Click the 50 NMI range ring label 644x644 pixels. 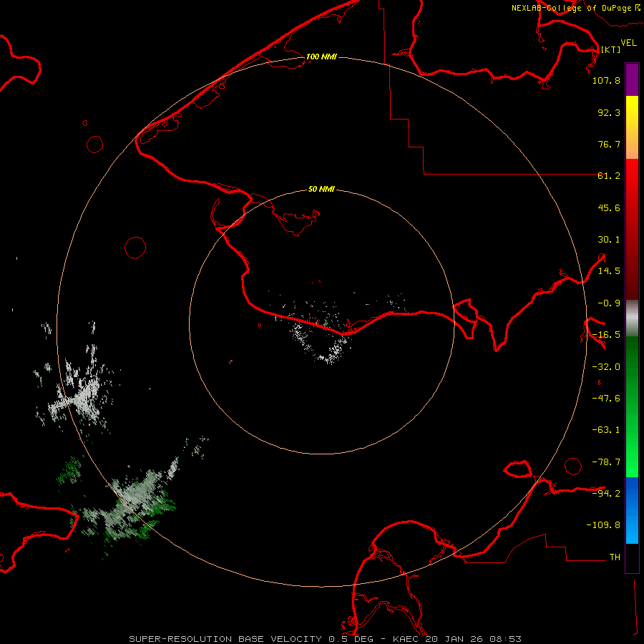pos(321,189)
